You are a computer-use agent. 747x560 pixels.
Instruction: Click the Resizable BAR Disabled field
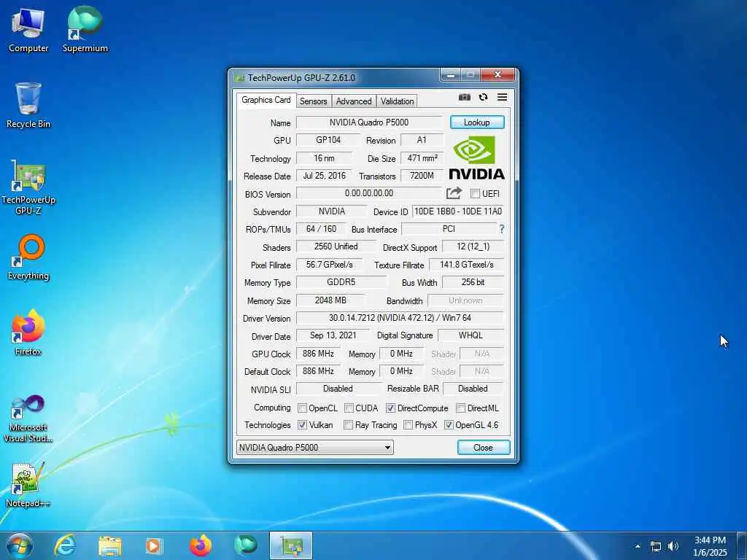pos(473,389)
